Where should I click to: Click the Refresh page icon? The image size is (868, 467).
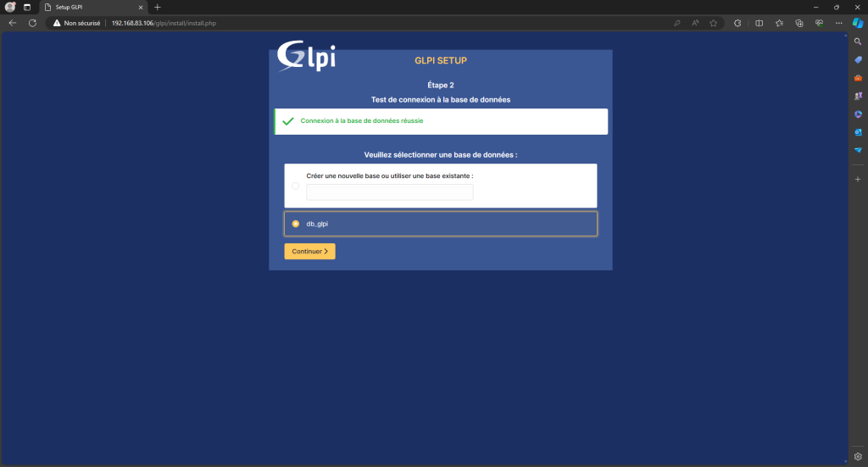click(32, 23)
